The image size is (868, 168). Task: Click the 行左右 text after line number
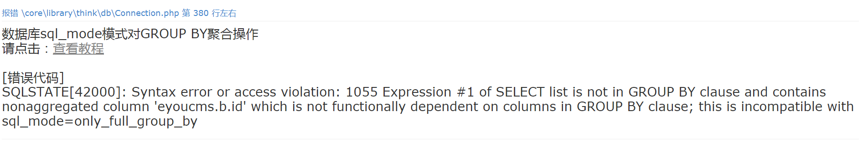point(224,13)
